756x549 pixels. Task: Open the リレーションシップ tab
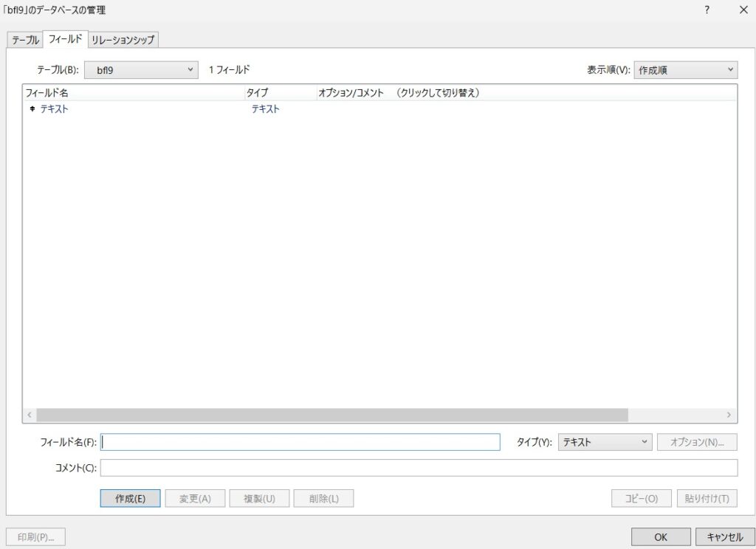pyautogui.click(x=123, y=40)
